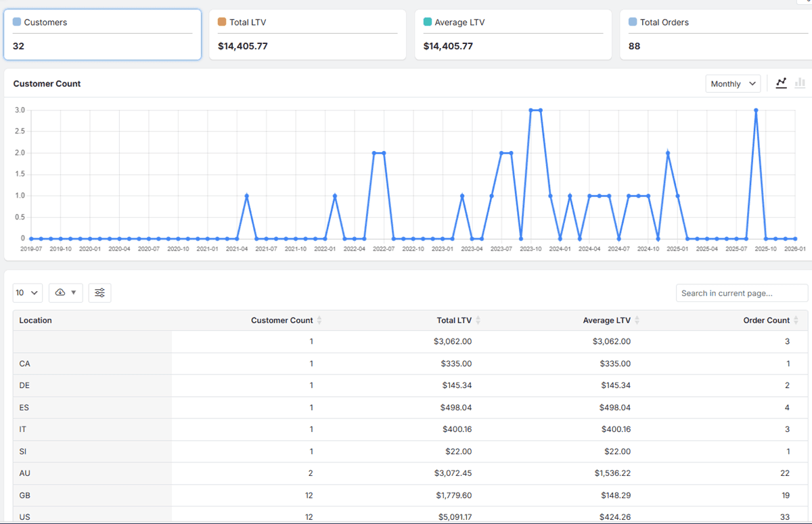Expand the rows-per-page dropdown showing 10
812x524 pixels.
click(x=27, y=292)
